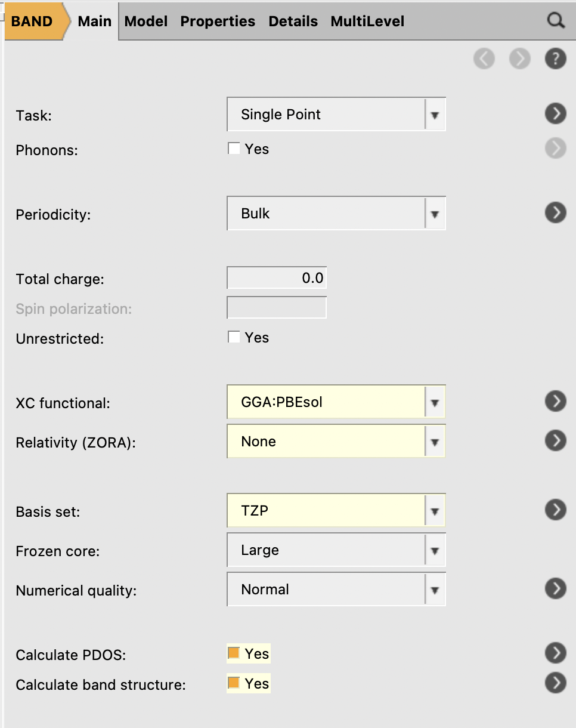Open the Frozen core dropdown
576x728 pixels.
[x=336, y=550]
